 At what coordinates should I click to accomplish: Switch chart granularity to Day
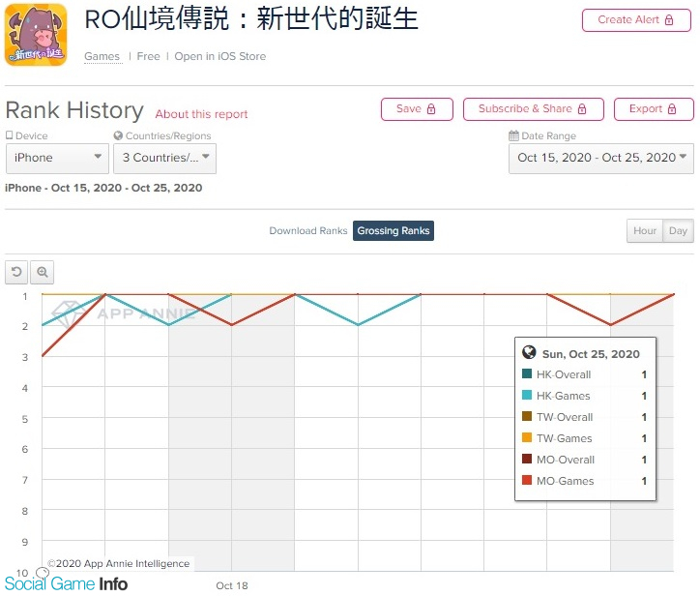tap(678, 230)
